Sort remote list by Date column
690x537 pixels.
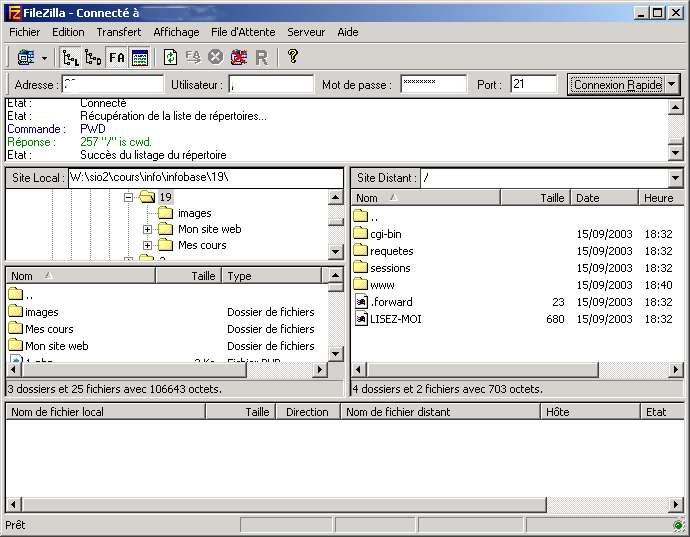605,198
